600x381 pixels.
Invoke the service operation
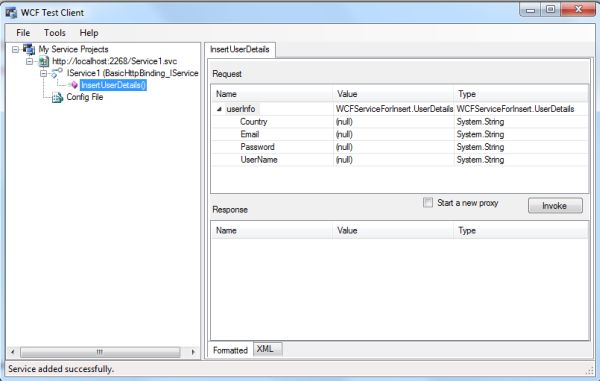pos(555,206)
